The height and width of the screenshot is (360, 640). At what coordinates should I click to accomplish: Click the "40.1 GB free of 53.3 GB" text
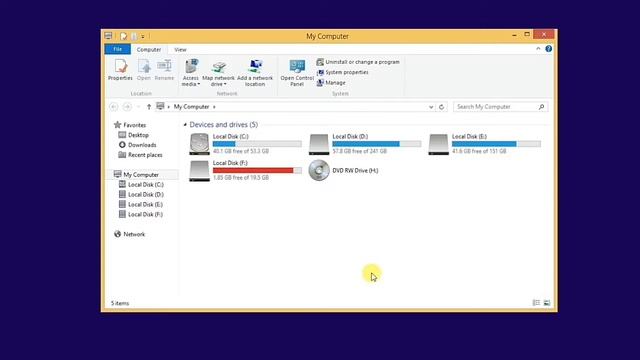coord(241,151)
